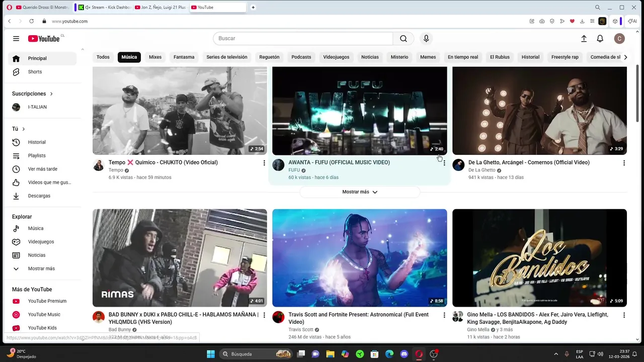This screenshot has height=362, width=644.
Task: Switch to Querido Dross browser tab
Action: tap(43, 8)
